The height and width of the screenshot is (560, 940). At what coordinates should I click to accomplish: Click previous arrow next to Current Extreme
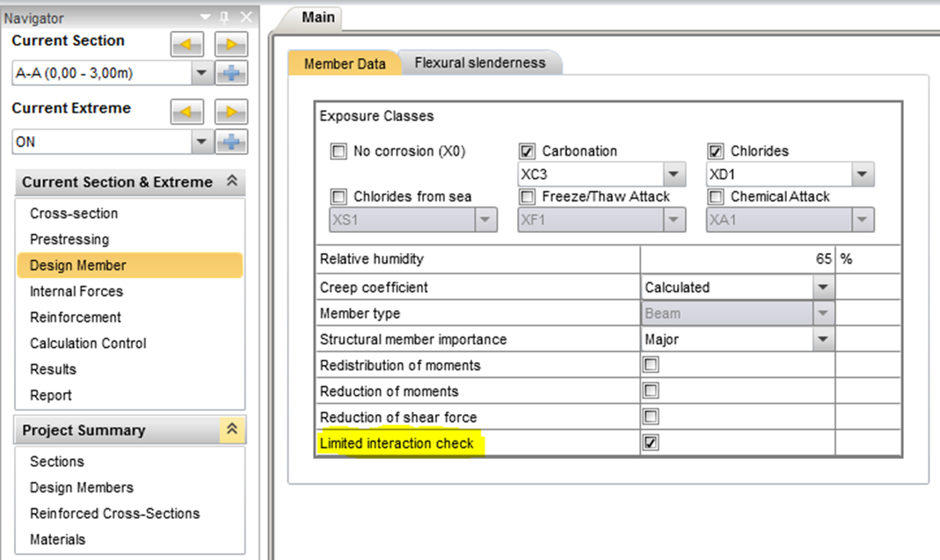point(188,112)
